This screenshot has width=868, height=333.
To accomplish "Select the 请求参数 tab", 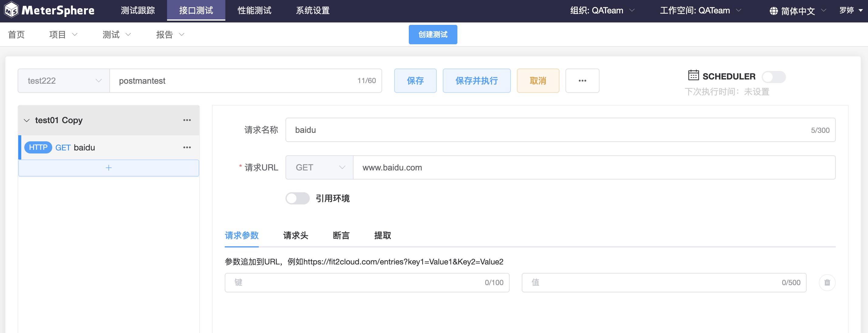I will tap(241, 235).
